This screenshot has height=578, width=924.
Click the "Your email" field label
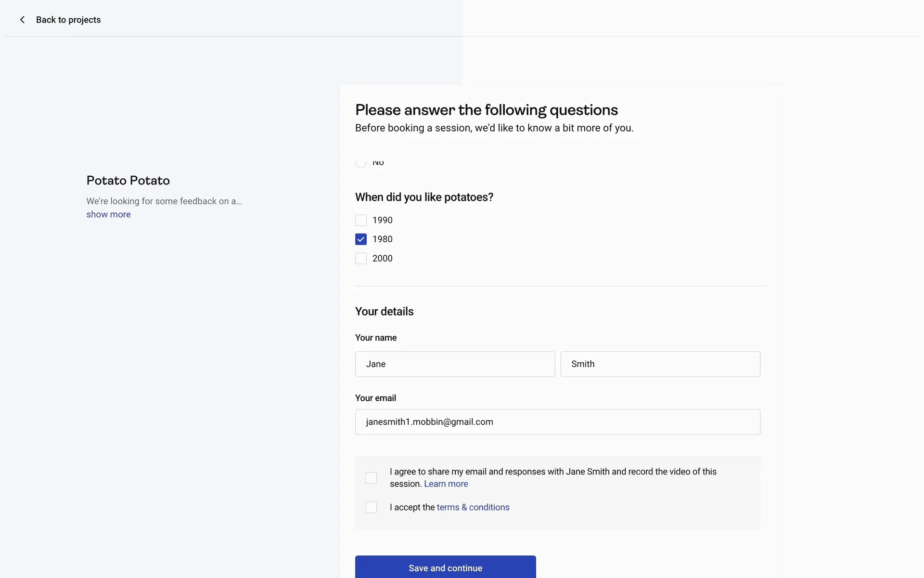pos(375,398)
